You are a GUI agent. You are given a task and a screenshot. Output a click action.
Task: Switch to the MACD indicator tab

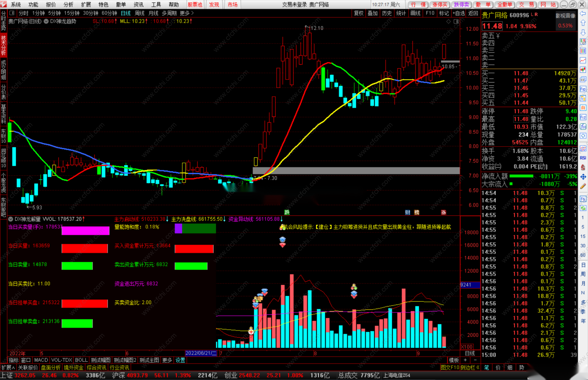pos(41,360)
